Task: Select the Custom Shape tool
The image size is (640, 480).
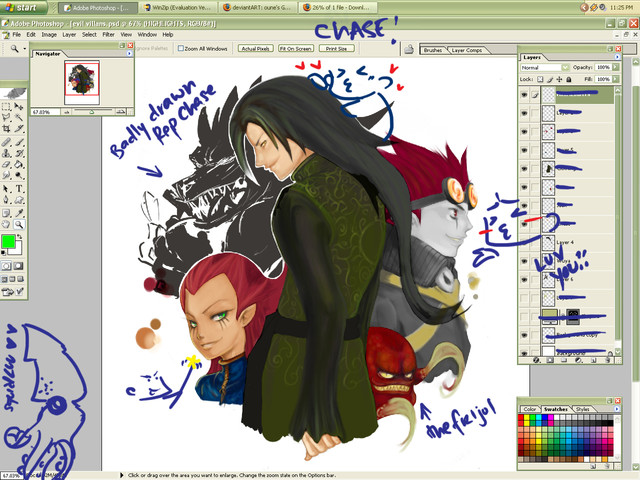Action: pos(19,200)
